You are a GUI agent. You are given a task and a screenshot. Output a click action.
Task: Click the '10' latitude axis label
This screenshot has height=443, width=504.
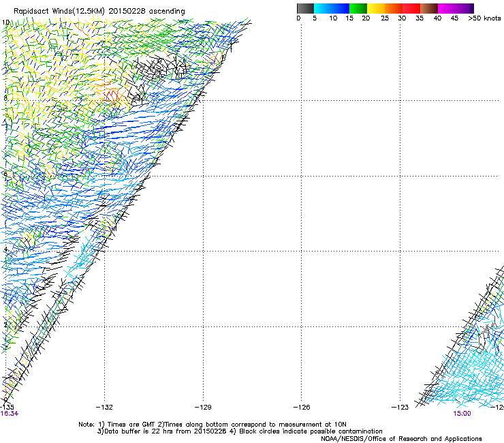pyautogui.click(x=5, y=22)
